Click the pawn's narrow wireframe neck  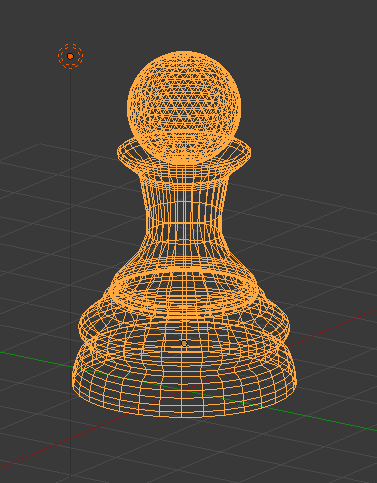(x=184, y=213)
